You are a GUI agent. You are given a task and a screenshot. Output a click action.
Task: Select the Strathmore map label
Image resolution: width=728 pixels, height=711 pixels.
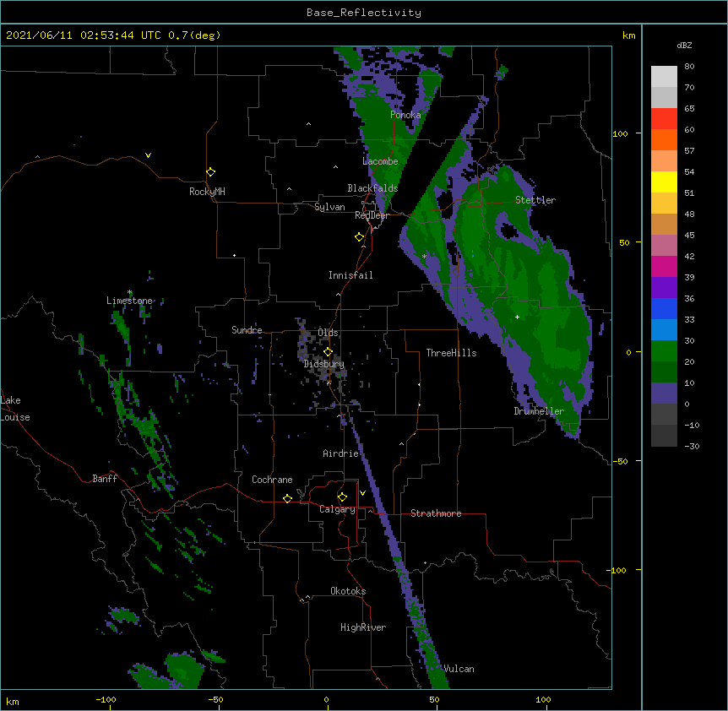(x=436, y=513)
